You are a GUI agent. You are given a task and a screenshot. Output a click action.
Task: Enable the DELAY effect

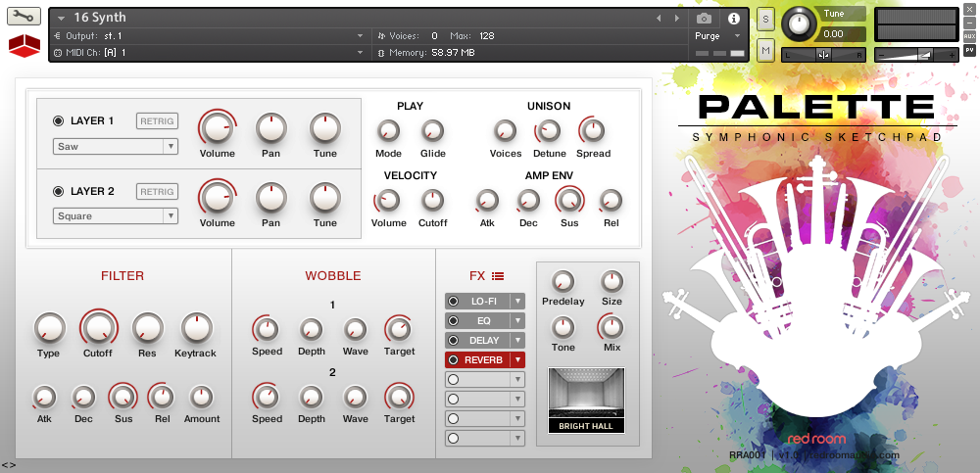click(453, 341)
